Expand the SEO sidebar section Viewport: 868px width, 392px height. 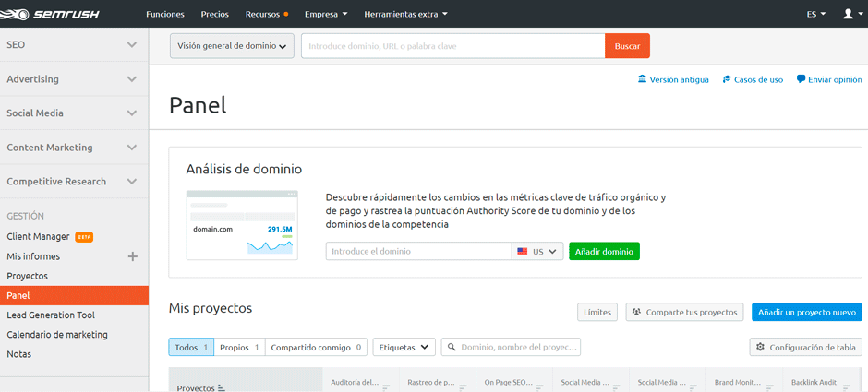74,45
